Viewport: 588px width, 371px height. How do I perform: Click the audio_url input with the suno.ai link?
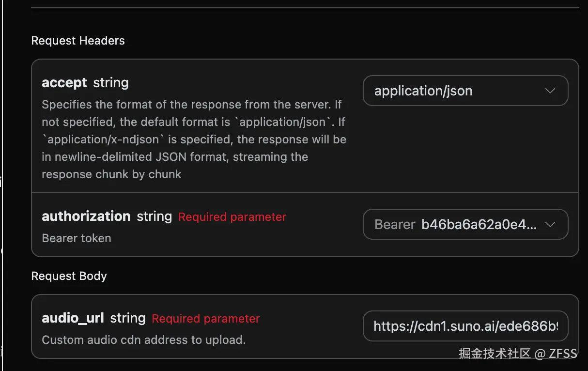[x=465, y=327]
